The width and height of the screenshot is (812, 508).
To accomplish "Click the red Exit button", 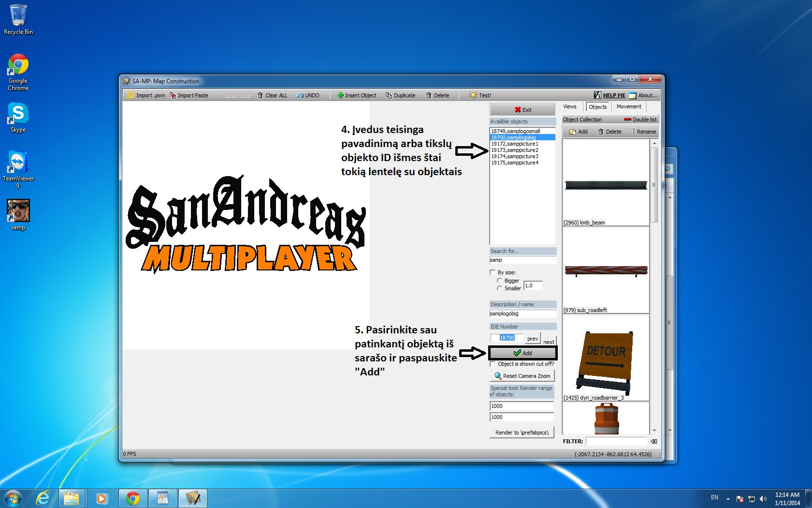I will pyautogui.click(x=522, y=109).
